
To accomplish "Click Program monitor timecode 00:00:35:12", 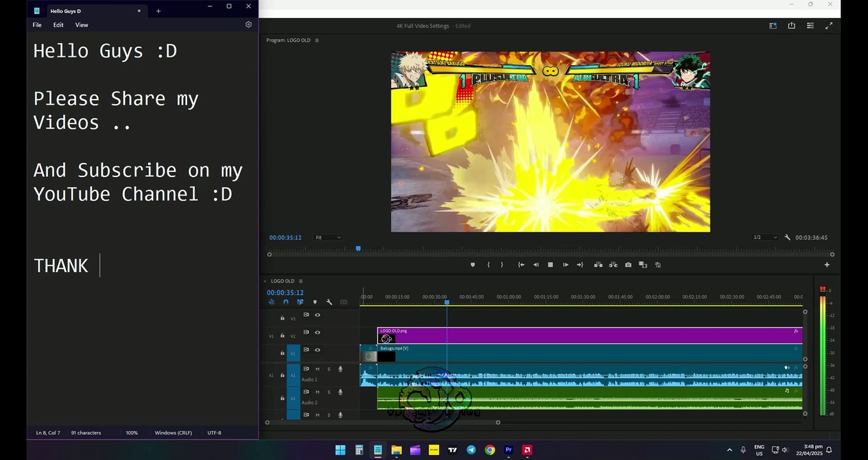I will click(285, 238).
